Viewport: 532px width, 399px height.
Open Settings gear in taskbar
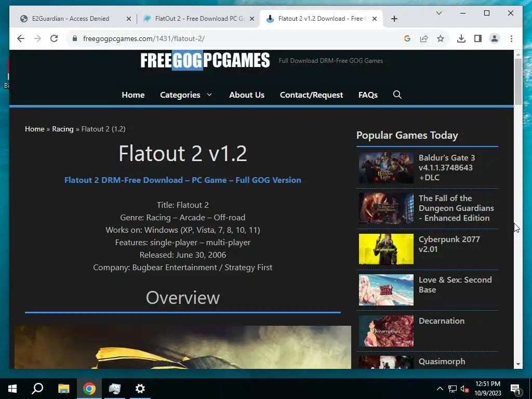click(140, 389)
